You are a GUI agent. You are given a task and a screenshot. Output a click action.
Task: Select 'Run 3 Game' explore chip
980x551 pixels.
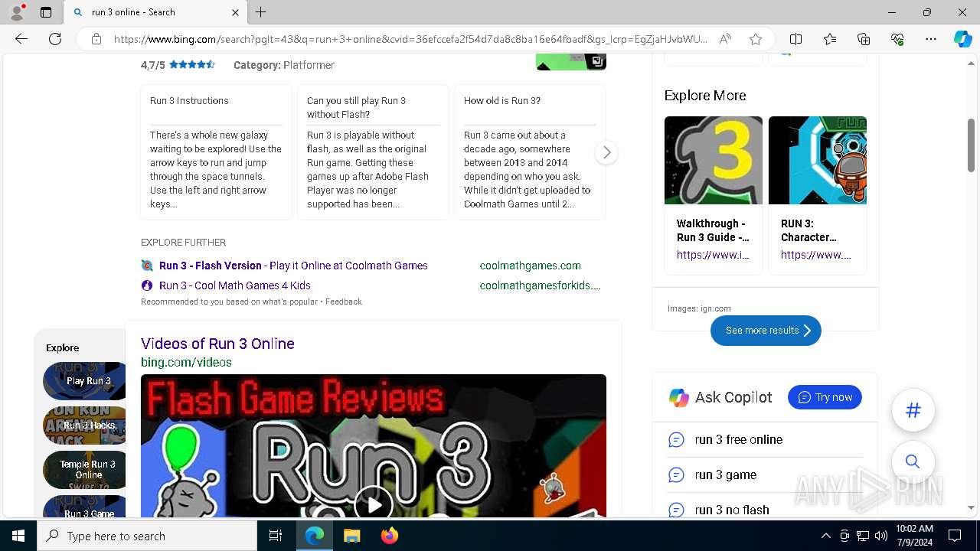[x=84, y=507]
